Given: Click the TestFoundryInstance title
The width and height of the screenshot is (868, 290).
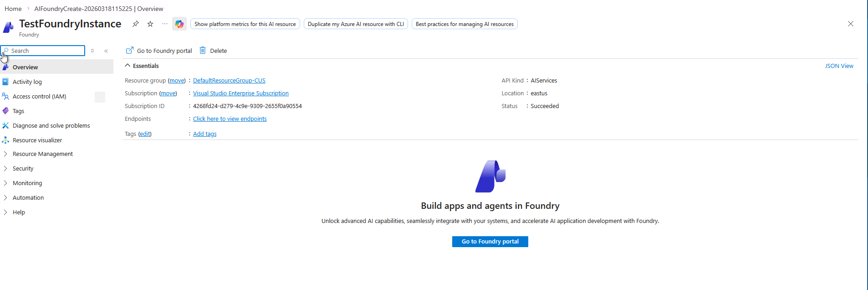Looking at the screenshot, I should click(70, 24).
